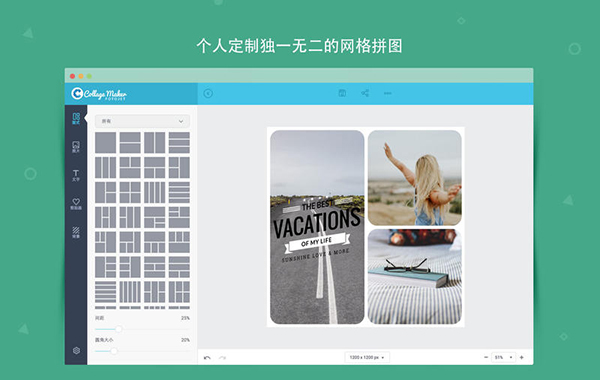This screenshot has width=600, height=380.
Task: Select the SUNSHINE LOVE & MORE caption
Action: tap(316, 255)
